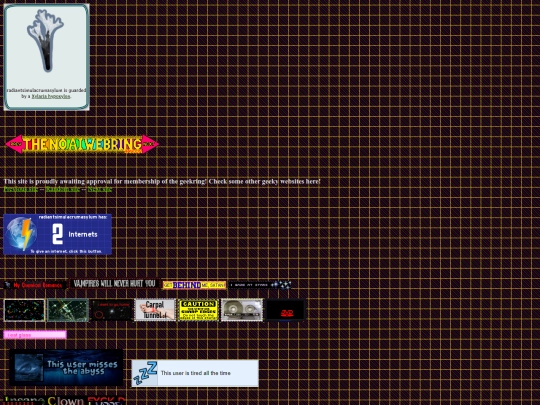Click the species name link in the guardian flower card
The image size is (540, 405).
tap(51, 96)
